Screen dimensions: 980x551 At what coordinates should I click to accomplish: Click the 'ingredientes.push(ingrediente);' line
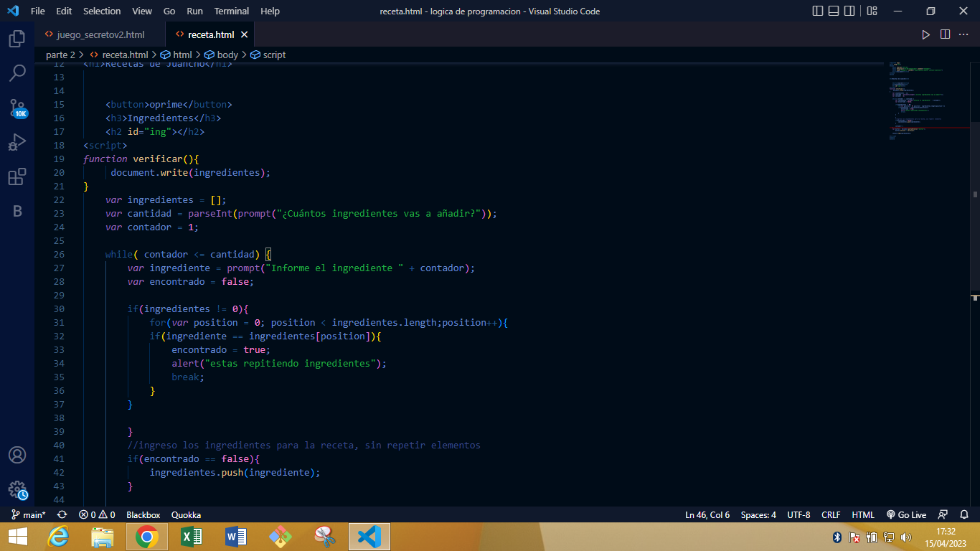tap(235, 472)
